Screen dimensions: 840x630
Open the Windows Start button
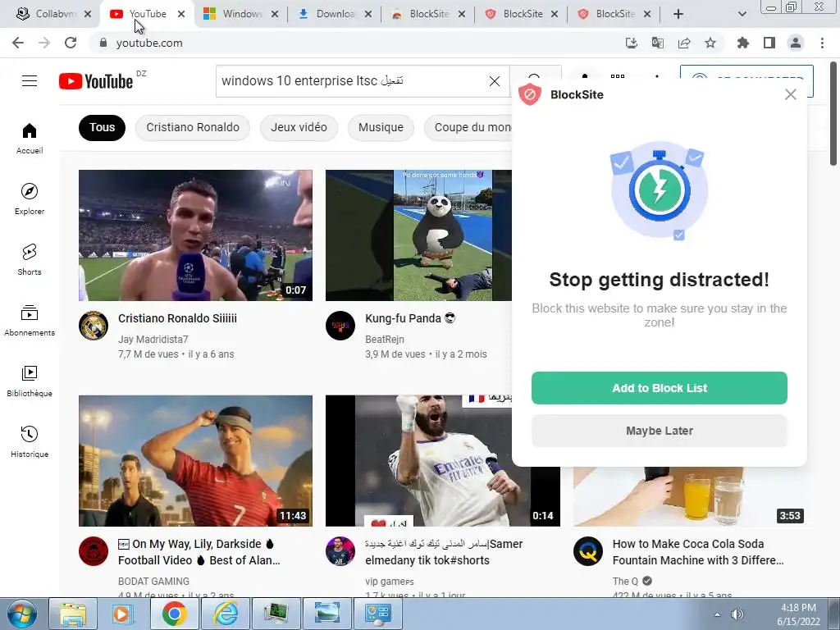pyautogui.click(x=21, y=614)
